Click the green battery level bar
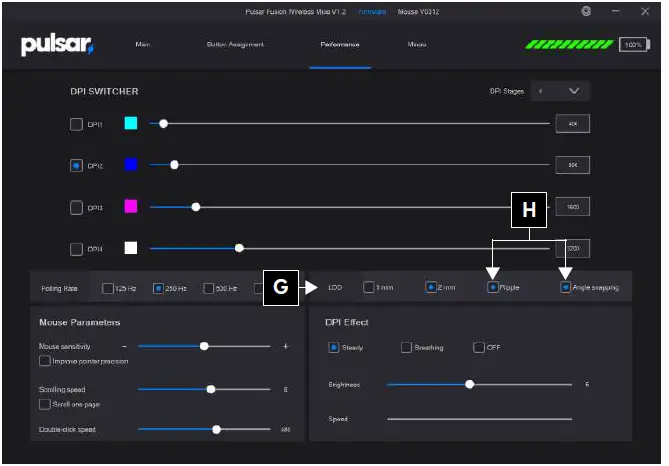The height and width of the screenshot is (466, 669). click(x=569, y=44)
